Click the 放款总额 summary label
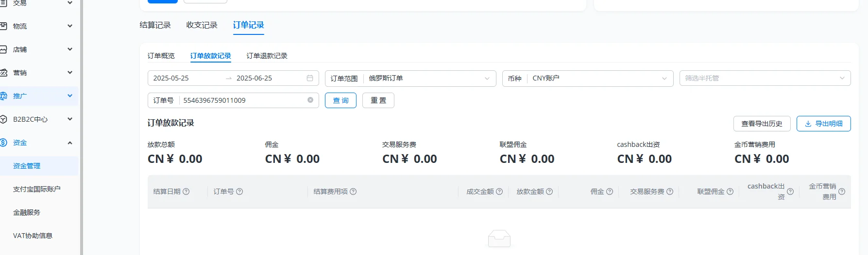The width and height of the screenshot is (868, 255). [161, 144]
